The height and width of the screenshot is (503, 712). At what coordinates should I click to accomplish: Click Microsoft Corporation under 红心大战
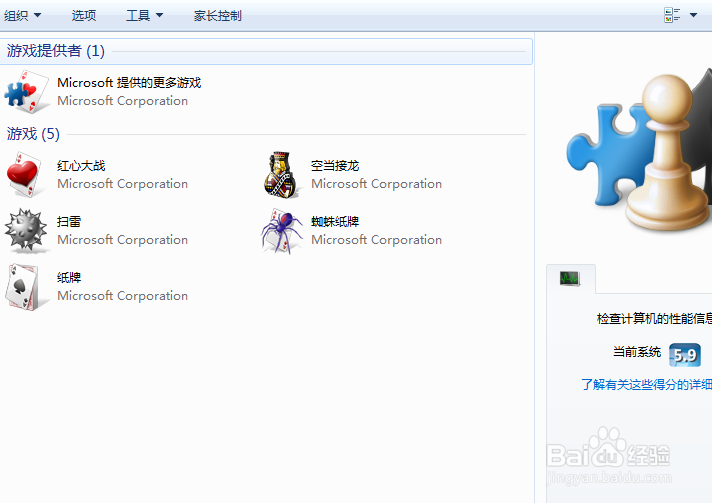(123, 184)
